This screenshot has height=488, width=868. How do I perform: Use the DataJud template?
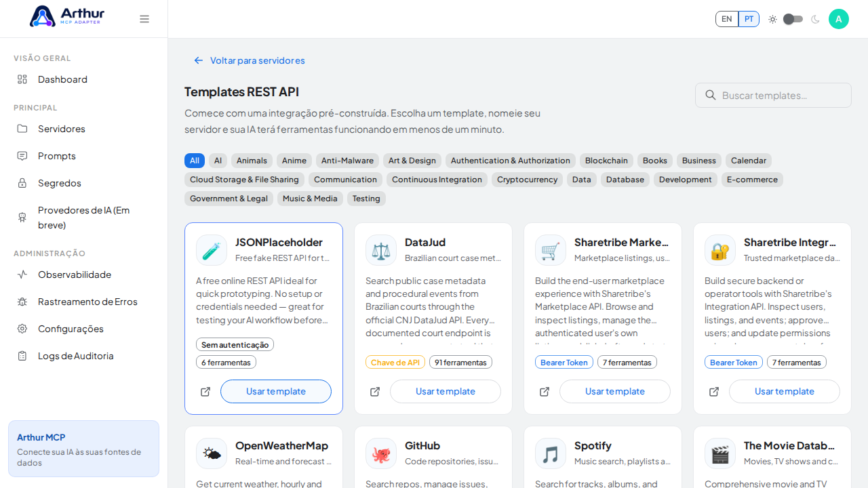446,392
